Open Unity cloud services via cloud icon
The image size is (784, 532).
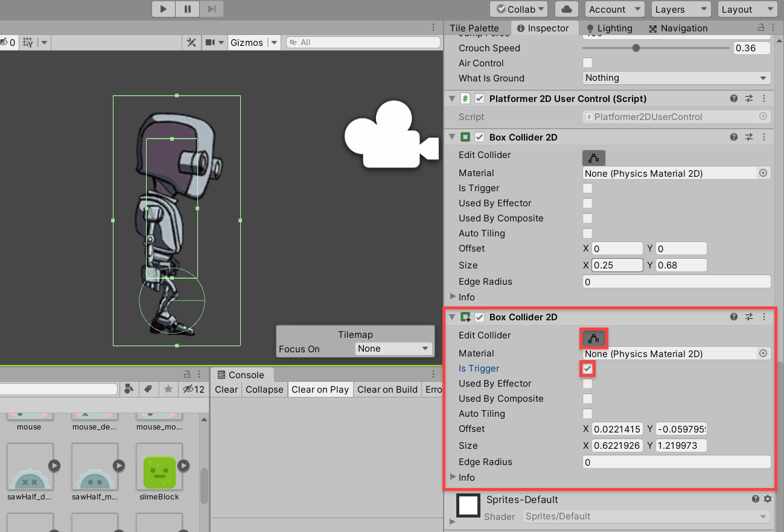(x=567, y=9)
